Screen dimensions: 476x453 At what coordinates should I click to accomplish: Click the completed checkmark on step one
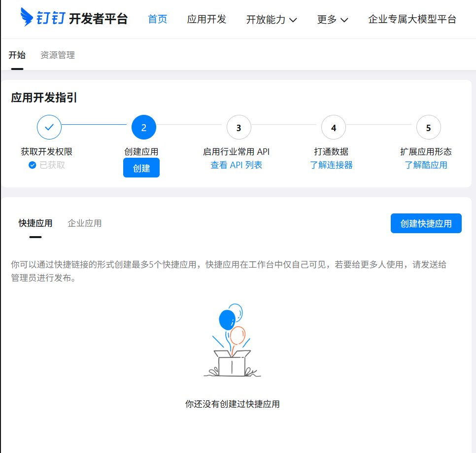coord(49,127)
